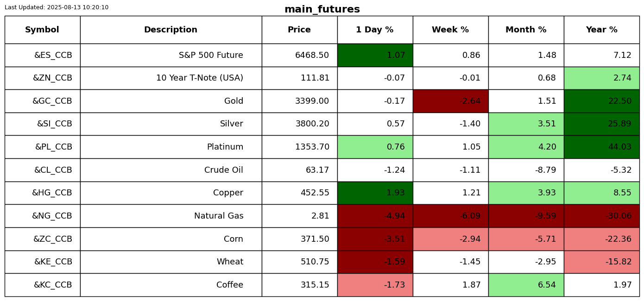Select the &KC_CCB symbol cell
This screenshot has height=301, width=644.
pos(42,285)
